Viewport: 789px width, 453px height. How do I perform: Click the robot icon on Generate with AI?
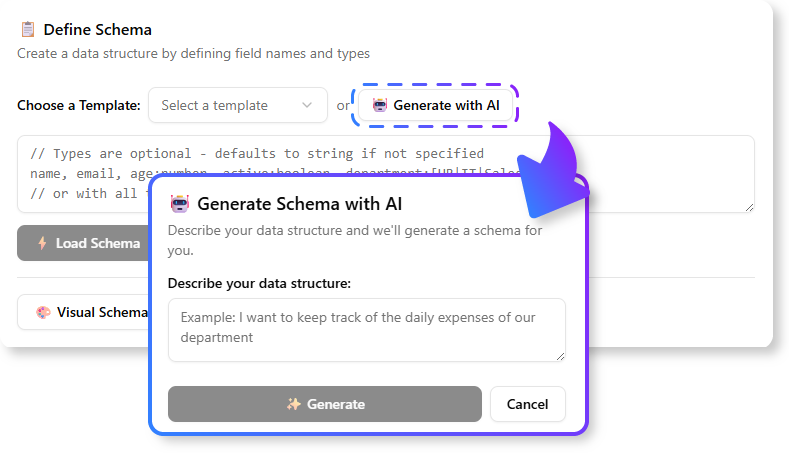pyautogui.click(x=379, y=105)
